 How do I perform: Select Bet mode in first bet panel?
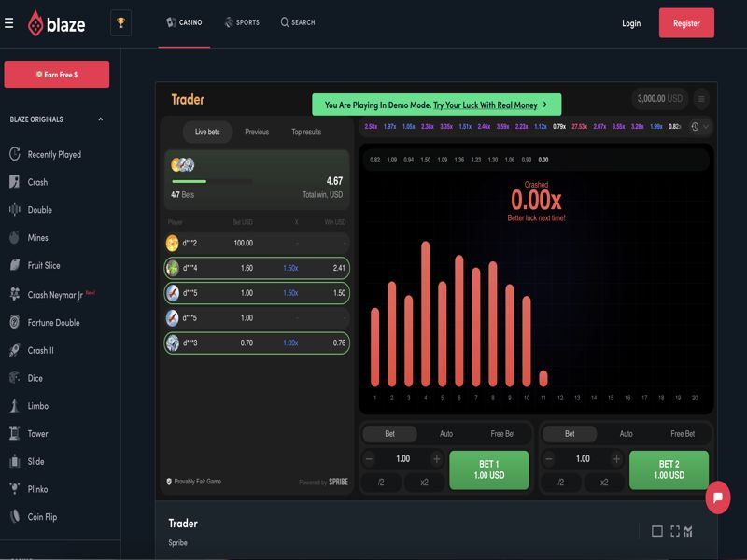click(389, 434)
